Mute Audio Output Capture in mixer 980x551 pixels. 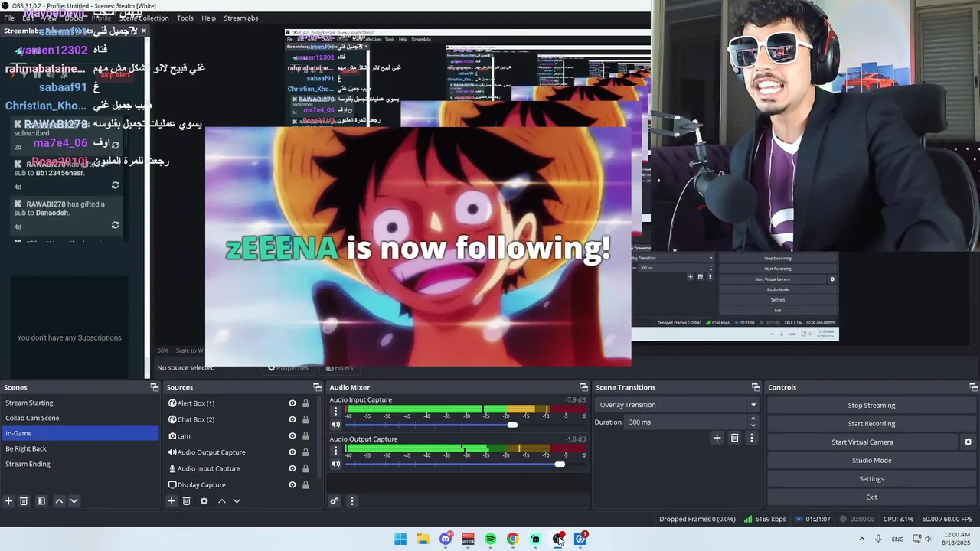[335, 464]
